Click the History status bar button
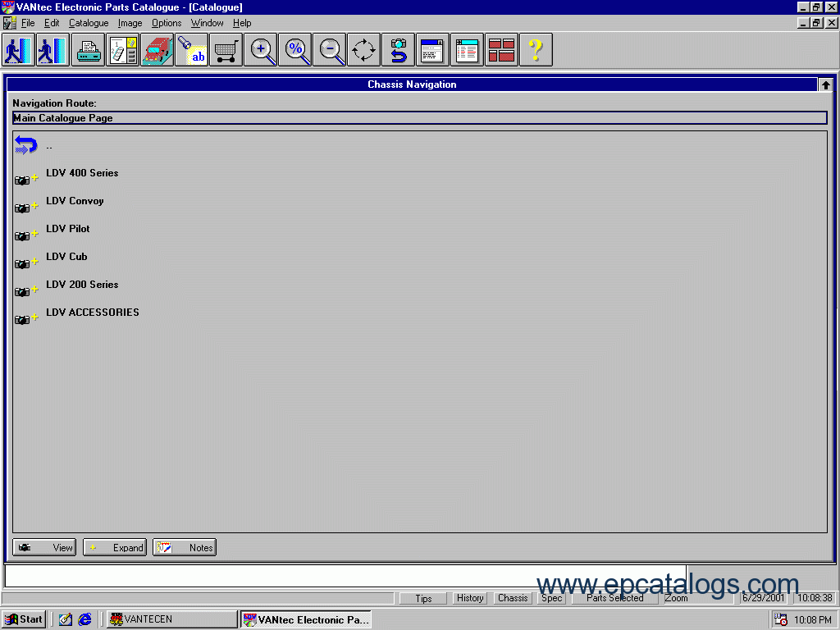Viewport: 840px width, 630px height. [470, 598]
